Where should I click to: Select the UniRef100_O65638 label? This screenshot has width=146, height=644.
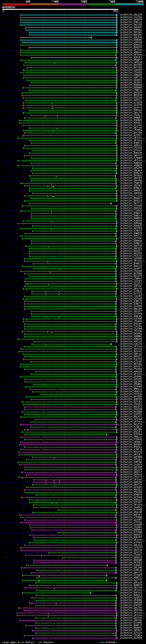tap(131, 63)
